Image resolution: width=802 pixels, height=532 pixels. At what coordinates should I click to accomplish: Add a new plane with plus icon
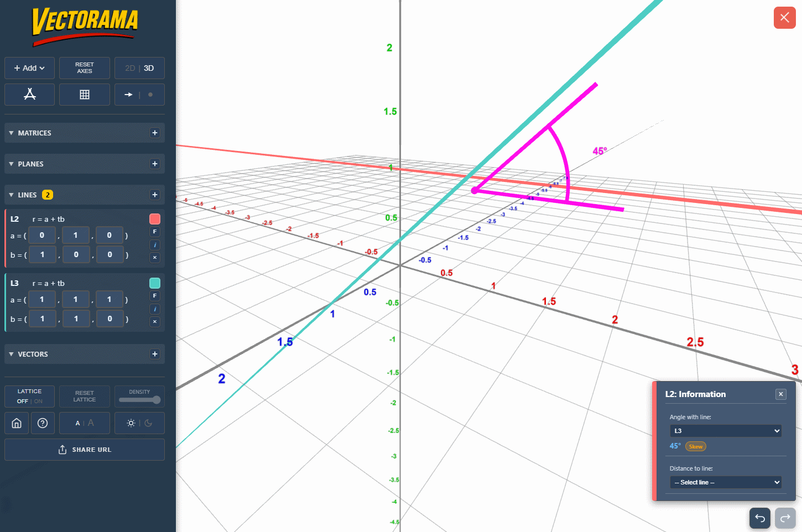tap(155, 164)
